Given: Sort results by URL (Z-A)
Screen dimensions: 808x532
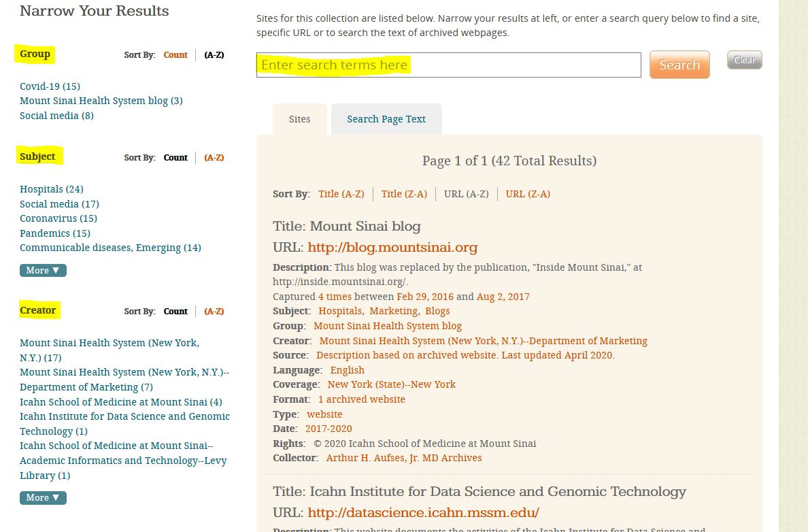Looking at the screenshot, I should click(528, 194).
